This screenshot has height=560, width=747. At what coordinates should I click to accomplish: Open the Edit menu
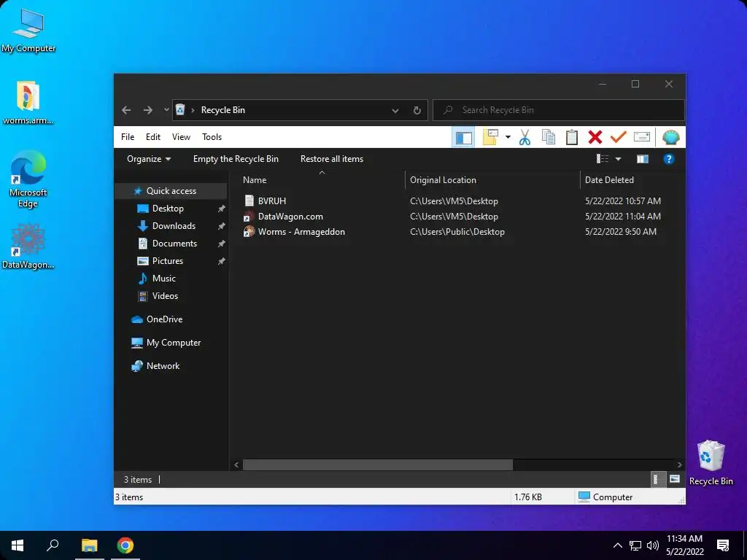point(153,137)
